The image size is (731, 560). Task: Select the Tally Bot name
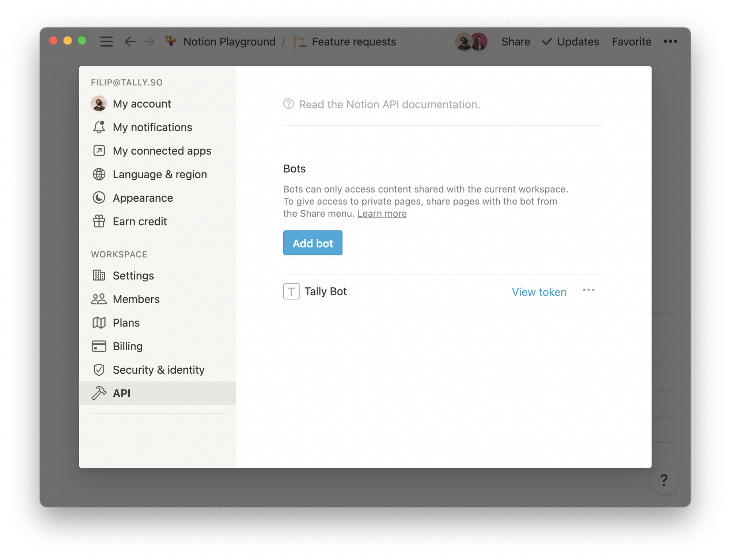325,292
